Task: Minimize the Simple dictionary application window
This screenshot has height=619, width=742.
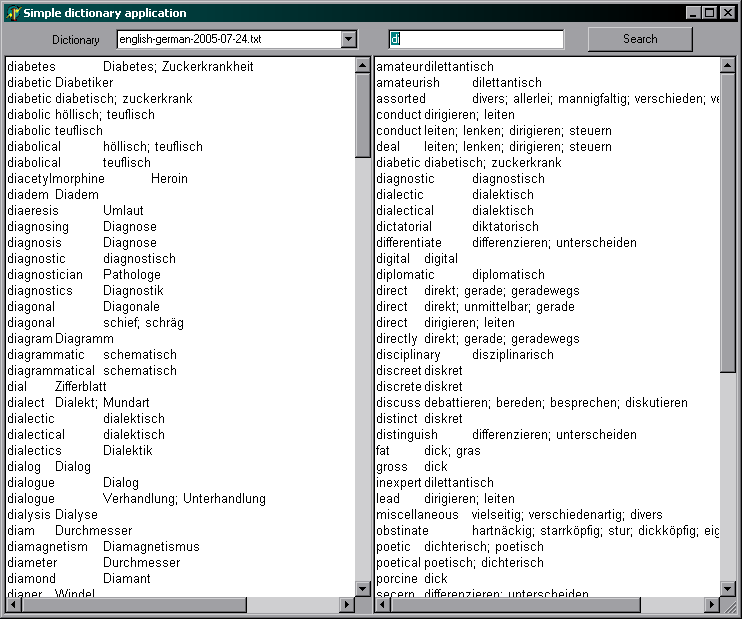Action: [x=693, y=13]
